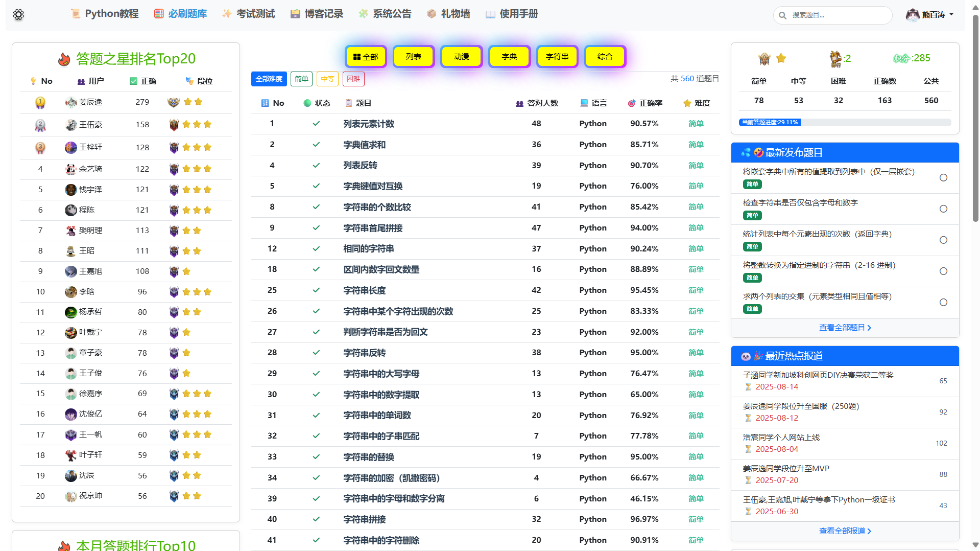Click the 博客记录 icon in the navbar
The image size is (980, 551).
coord(295,14)
